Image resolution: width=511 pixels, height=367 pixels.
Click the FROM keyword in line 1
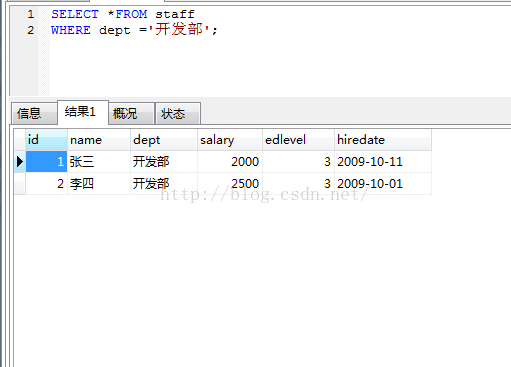[131, 14]
